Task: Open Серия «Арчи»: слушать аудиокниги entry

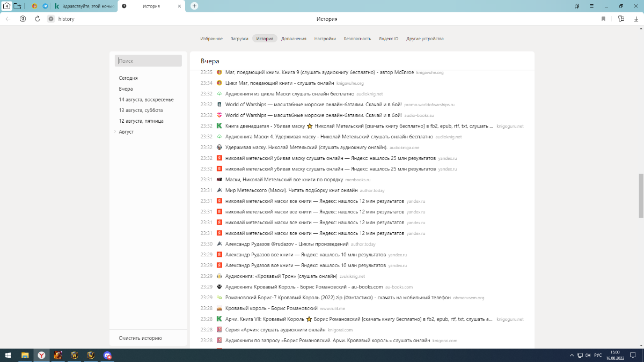Action: [275, 330]
